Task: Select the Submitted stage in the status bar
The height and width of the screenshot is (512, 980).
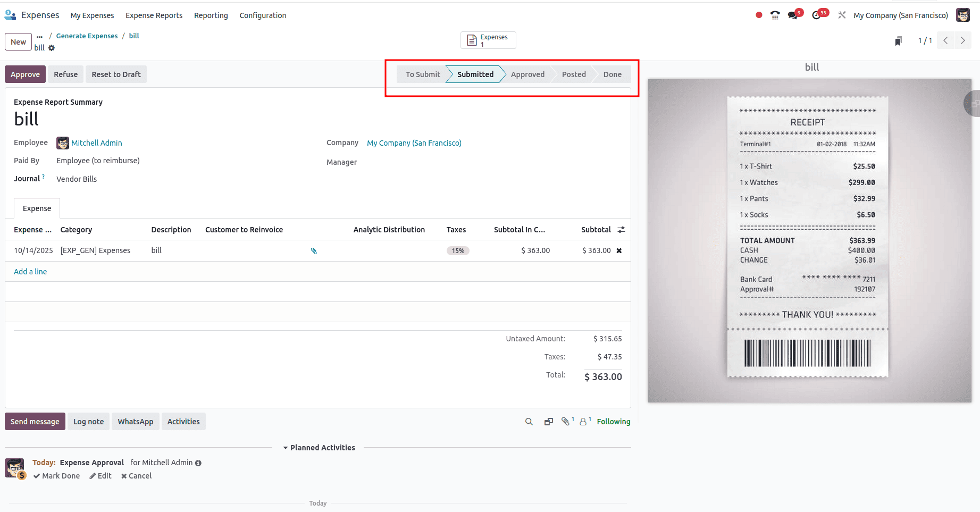Action: click(475, 74)
